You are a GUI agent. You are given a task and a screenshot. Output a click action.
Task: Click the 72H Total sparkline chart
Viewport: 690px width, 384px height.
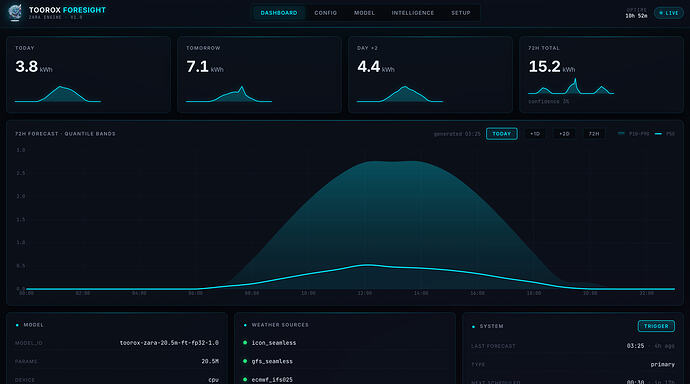[x=571, y=86]
